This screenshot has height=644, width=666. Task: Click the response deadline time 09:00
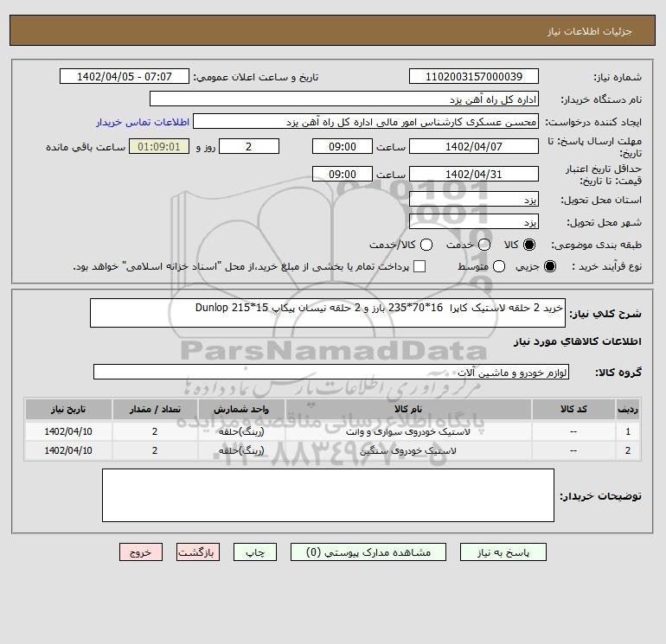tap(343, 146)
